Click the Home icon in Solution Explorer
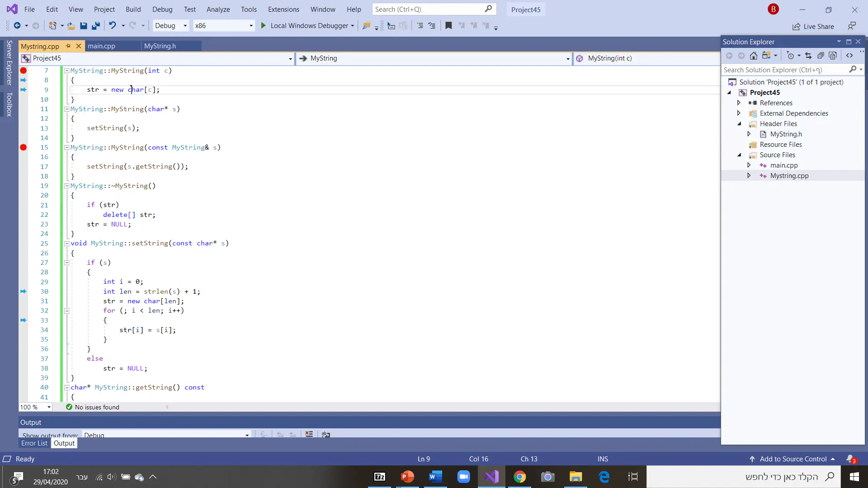This screenshot has height=488, width=868. coord(753,56)
